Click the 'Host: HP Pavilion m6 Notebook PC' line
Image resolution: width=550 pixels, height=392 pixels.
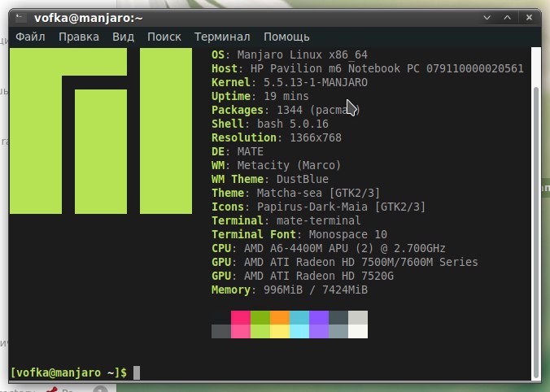point(367,69)
